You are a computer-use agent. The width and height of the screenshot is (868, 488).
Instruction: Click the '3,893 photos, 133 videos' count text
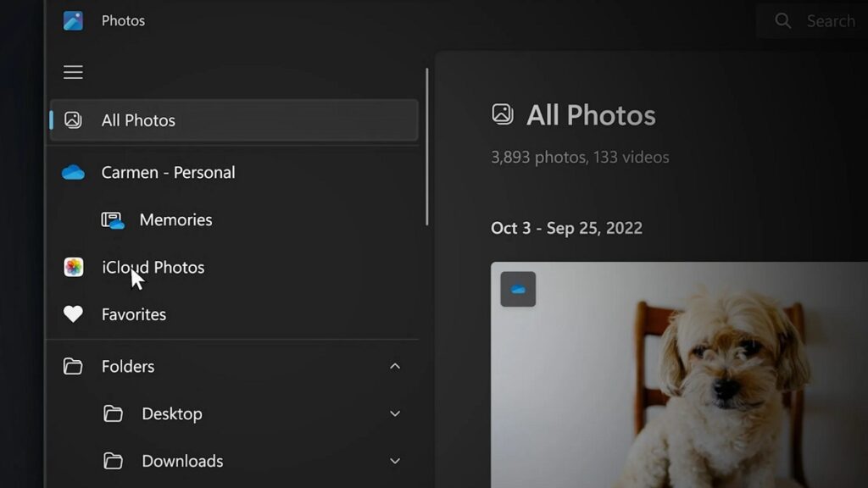580,157
